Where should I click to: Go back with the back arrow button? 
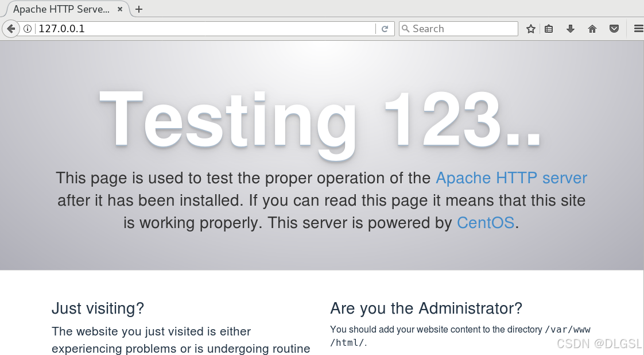point(11,29)
